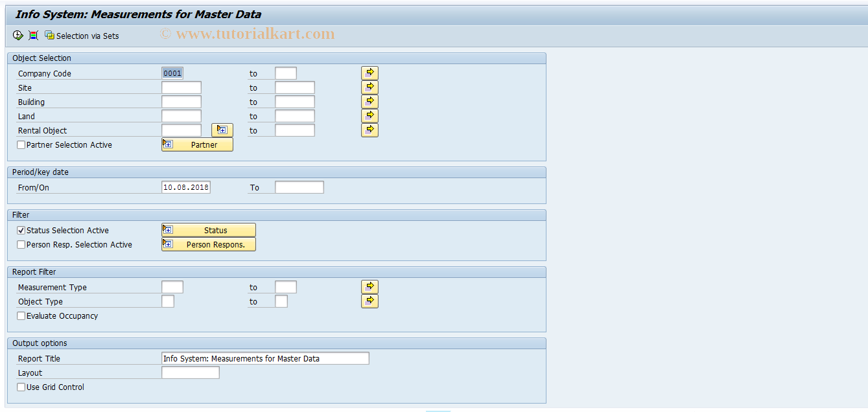Open multiple selection arrow for Company Code
This screenshot has height=412, width=868.
pos(369,73)
